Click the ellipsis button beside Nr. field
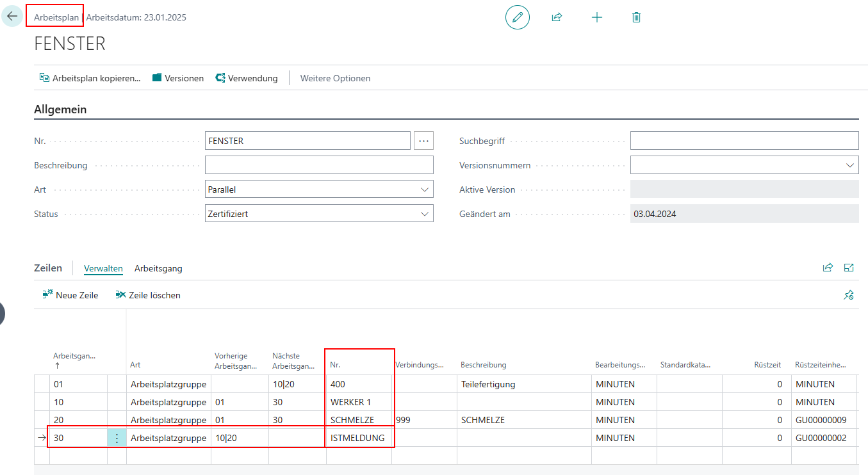Screen dimensions: 868x475 point(423,141)
